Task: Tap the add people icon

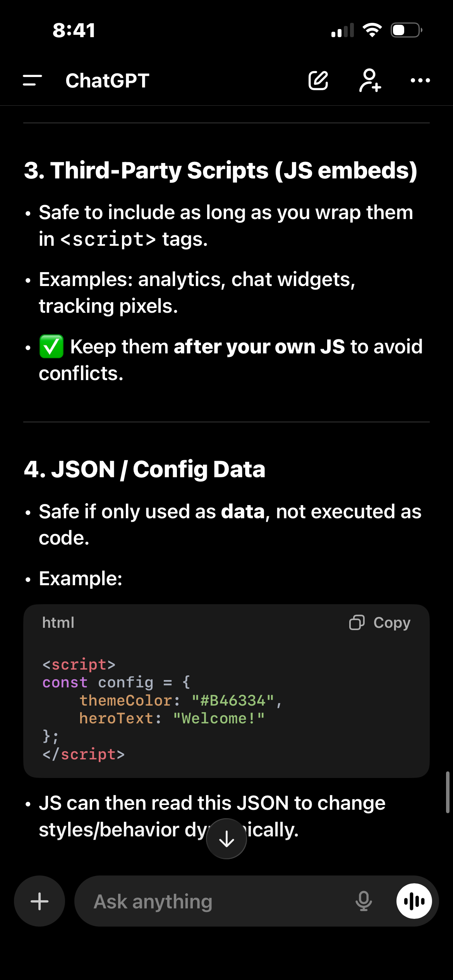Action: pos(370,81)
